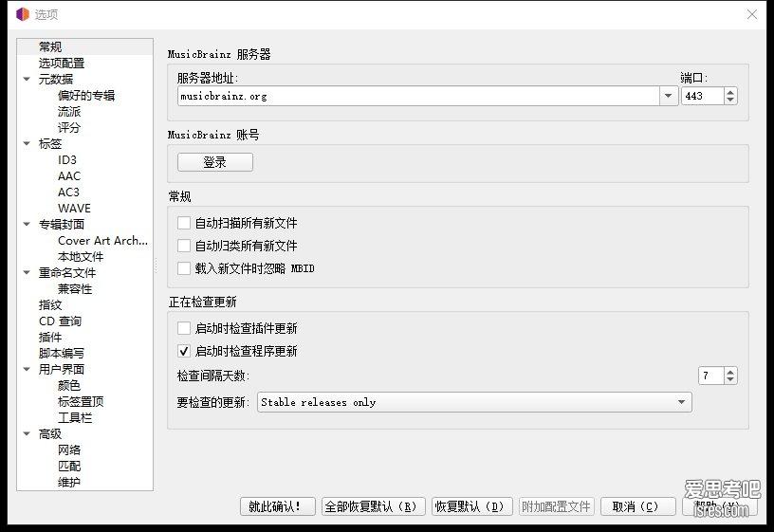This screenshot has height=532, width=774.
Task: Open CD 查询 settings page
Action: click(x=60, y=321)
